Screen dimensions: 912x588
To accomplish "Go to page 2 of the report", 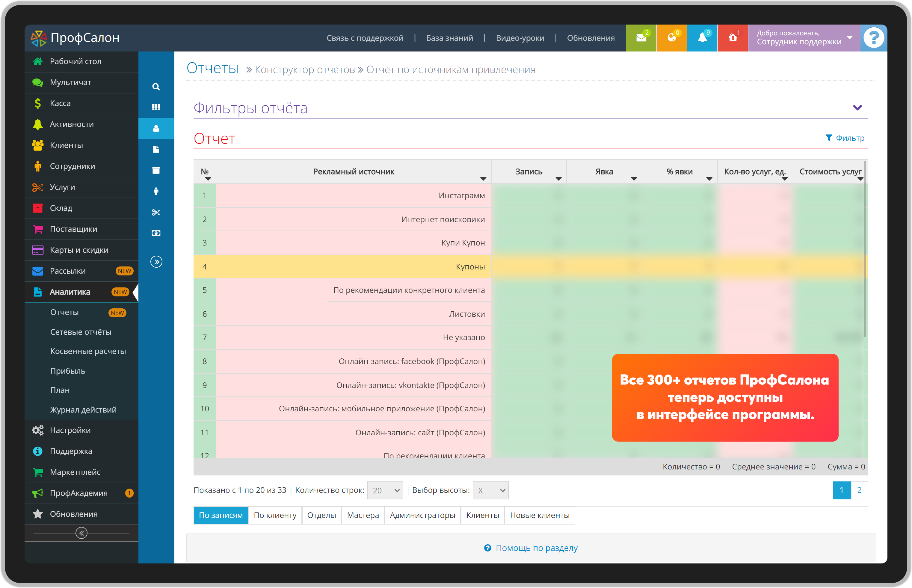I will (x=859, y=490).
